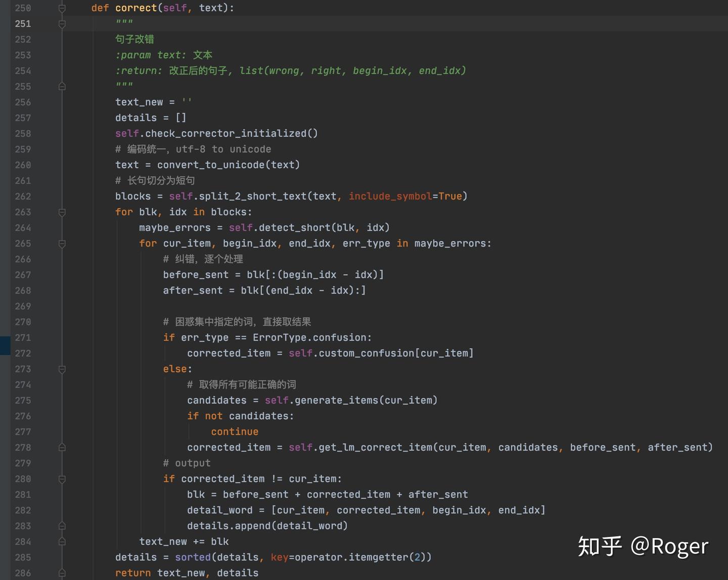Screen dimensions: 728x580
Task: Click the 'return text_new, details' statement
Action: (187, 573)
